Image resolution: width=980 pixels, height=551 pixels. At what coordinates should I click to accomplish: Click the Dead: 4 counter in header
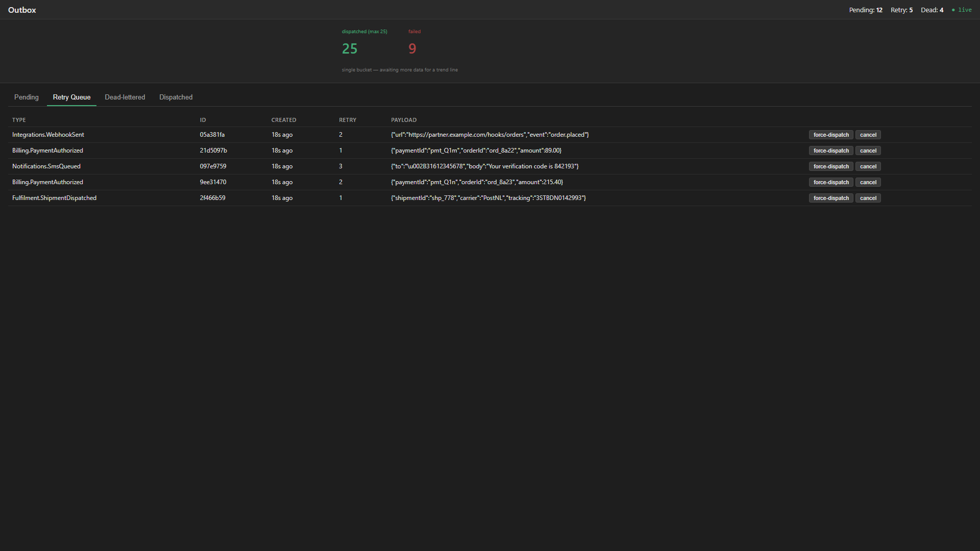tap(932, 10)
